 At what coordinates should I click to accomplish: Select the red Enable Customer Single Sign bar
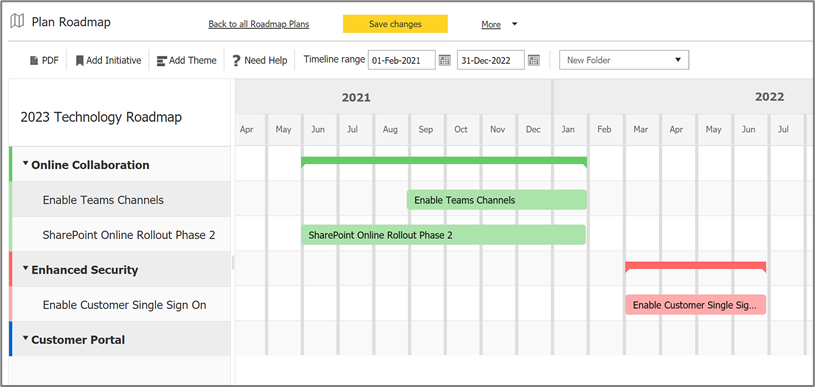[x=695, y=305]
